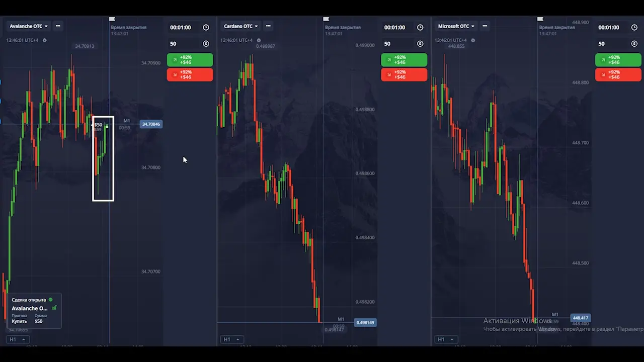
Task: Click the clock icon in Avalanche trade panel
Action: pos(206,28)
